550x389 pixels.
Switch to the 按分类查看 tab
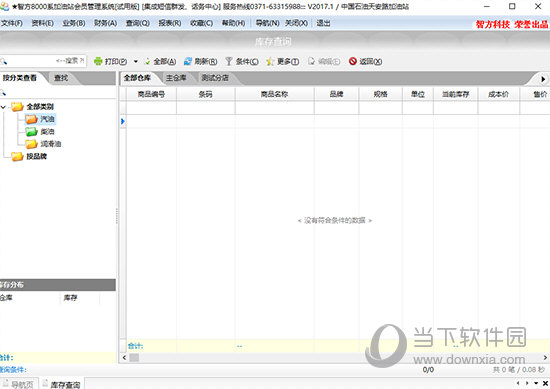click(x=20, y=78)
